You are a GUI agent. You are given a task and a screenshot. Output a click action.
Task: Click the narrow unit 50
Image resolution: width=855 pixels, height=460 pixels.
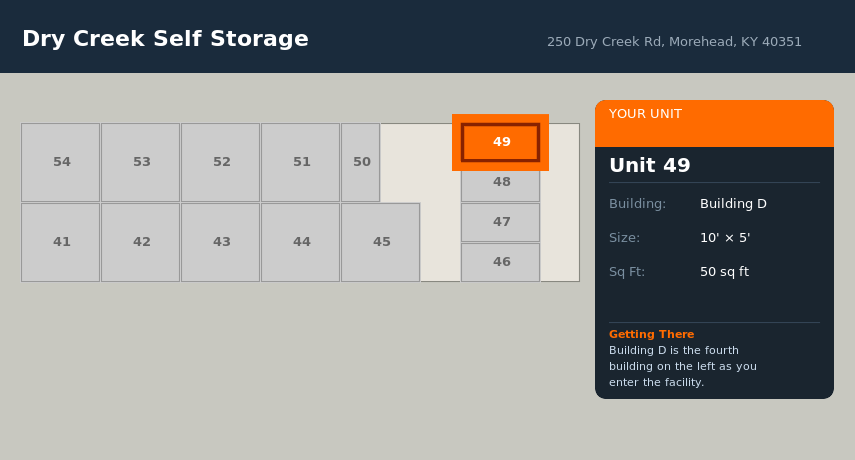360,162
